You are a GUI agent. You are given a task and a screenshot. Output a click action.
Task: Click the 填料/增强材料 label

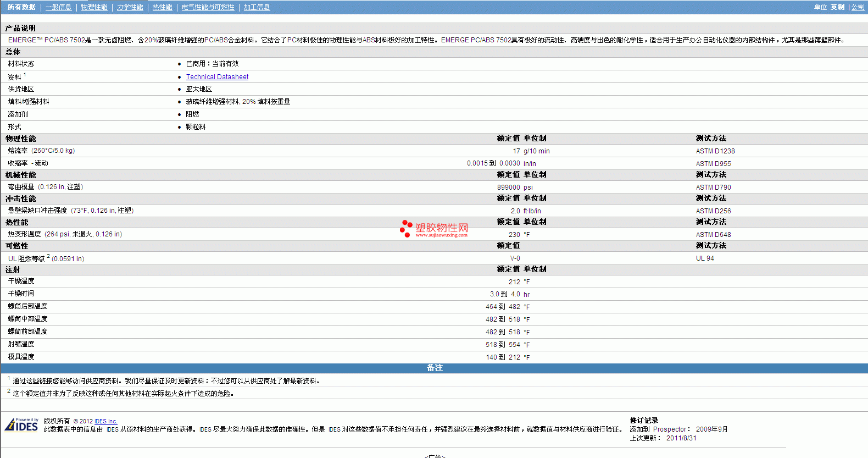pyautogui.click(x=29, y=102)
